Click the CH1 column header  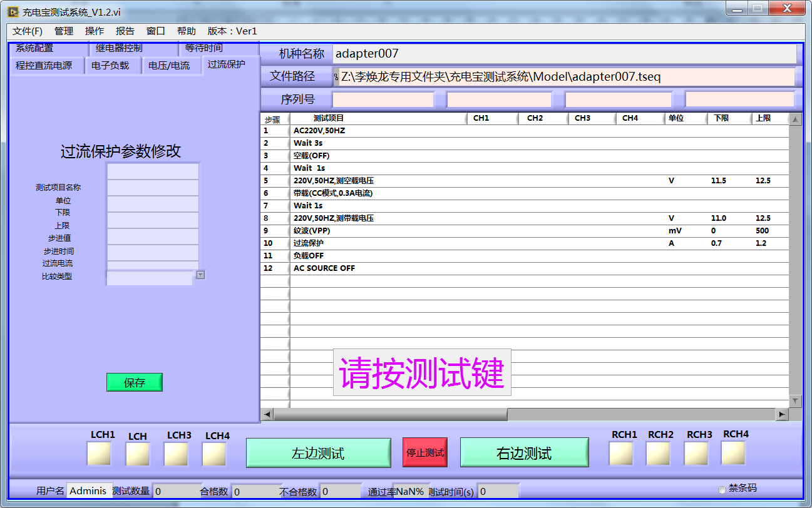(492, 118)
